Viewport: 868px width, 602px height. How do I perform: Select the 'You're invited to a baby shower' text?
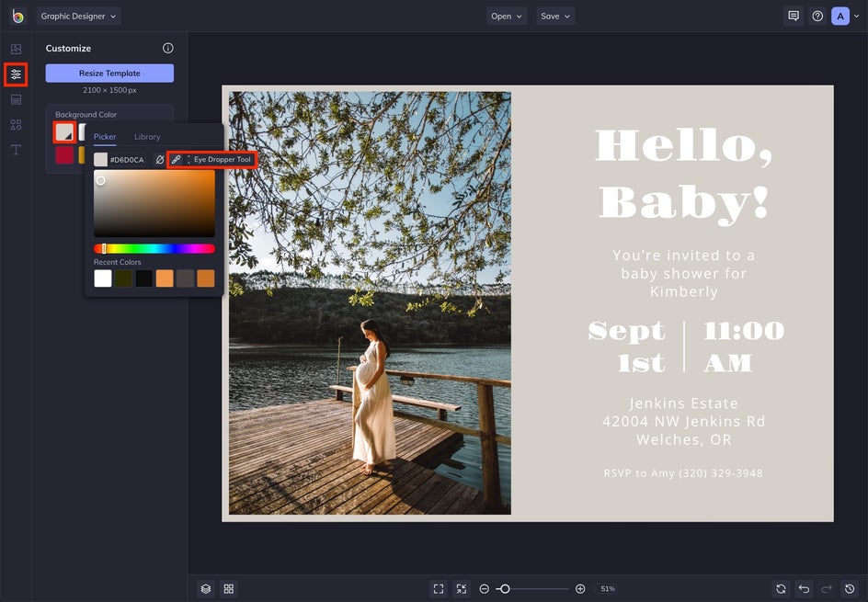(684, 273)
